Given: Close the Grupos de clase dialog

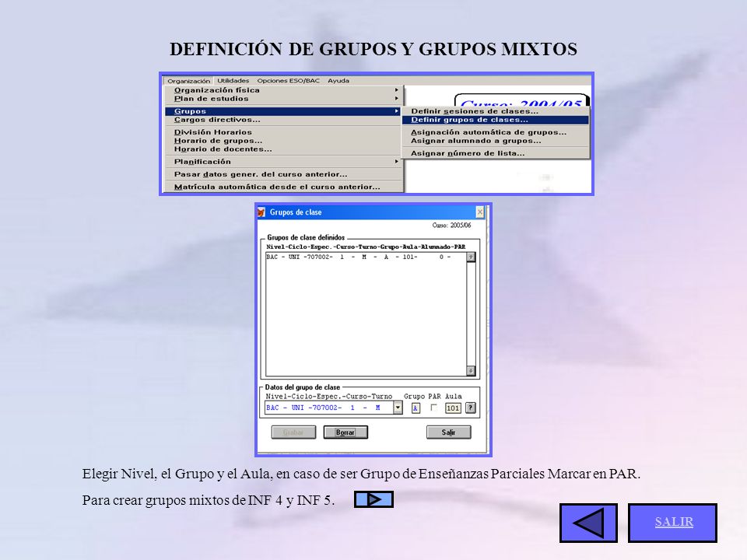Looking at the screenshot, I should pyautogui.click(x=480, y=212).
